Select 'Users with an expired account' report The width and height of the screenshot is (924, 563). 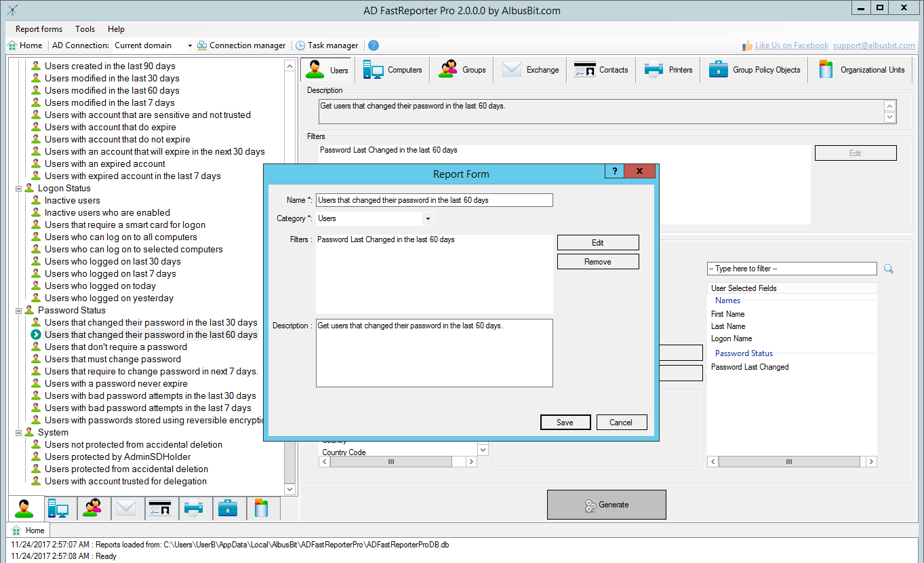click(x=105, y=163)
